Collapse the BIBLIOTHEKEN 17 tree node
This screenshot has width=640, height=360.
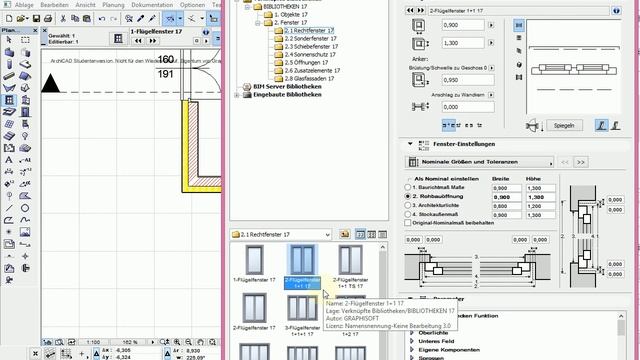(x=247, y=7)
